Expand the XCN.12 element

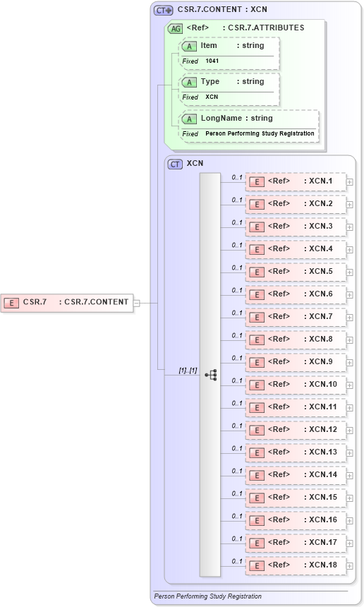(349, 430)
